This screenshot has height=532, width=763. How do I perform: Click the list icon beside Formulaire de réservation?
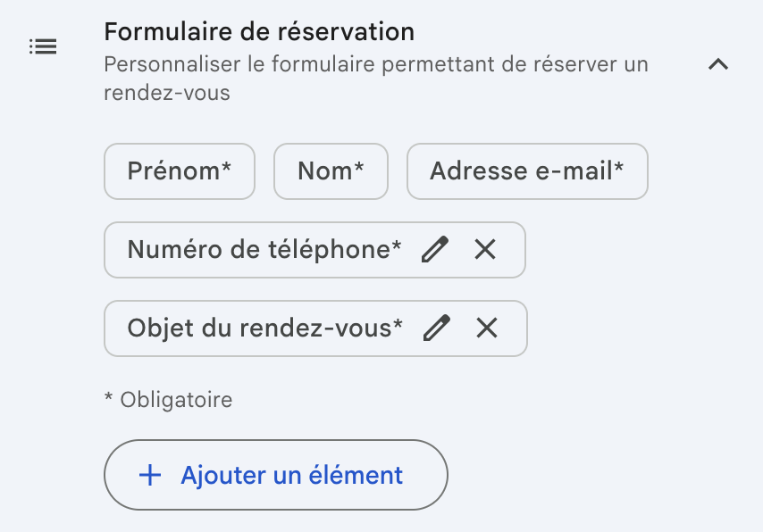43,46
